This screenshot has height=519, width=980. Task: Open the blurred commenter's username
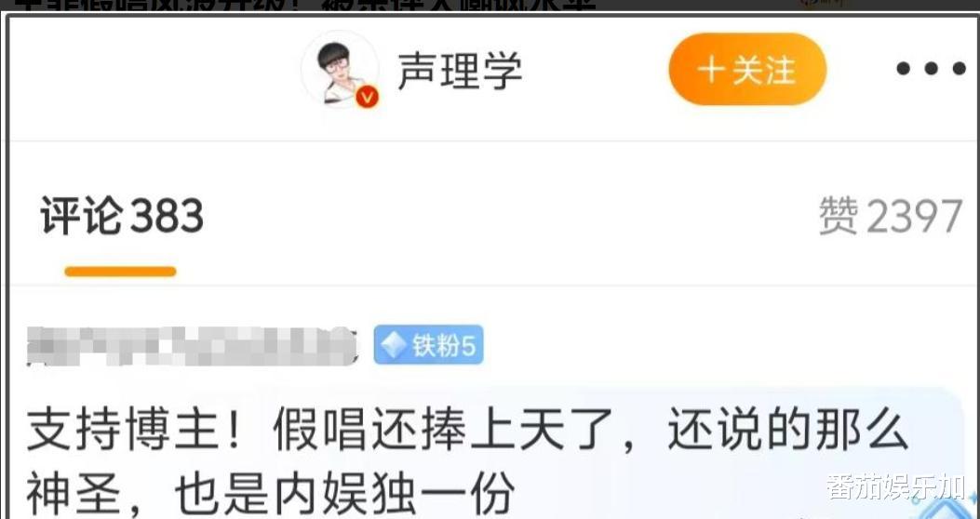[193, 345]
